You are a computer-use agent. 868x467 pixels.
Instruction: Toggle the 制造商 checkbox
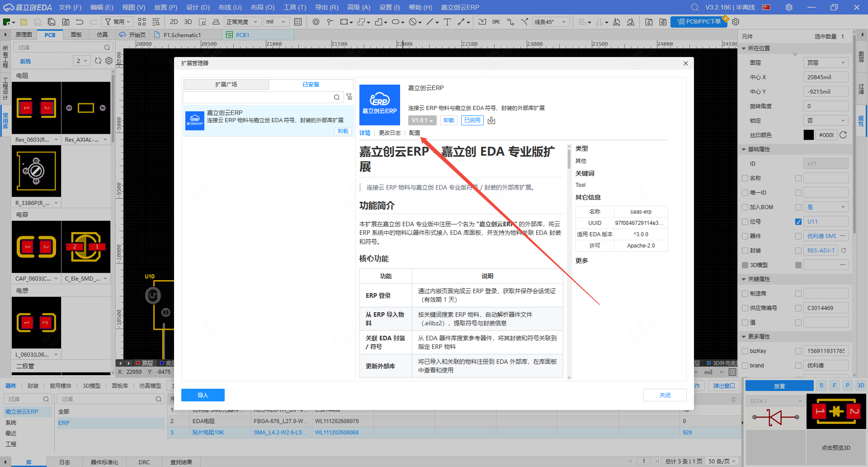745,294
